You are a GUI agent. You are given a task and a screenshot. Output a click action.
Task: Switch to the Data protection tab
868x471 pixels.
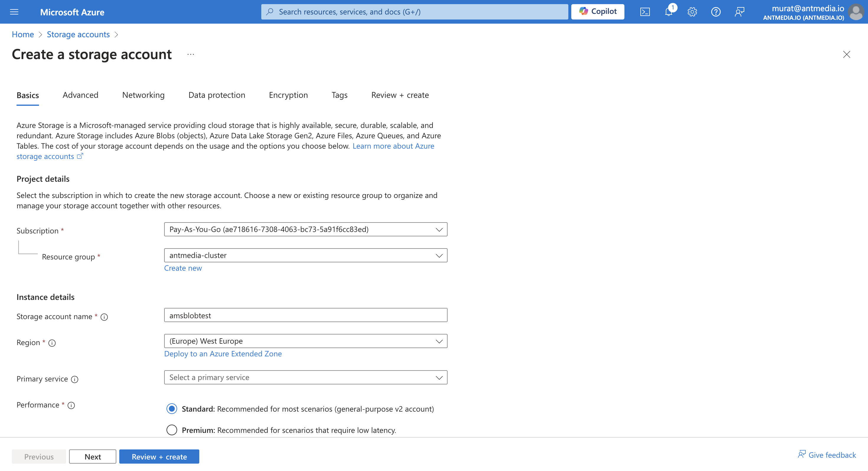coord(217,95)
